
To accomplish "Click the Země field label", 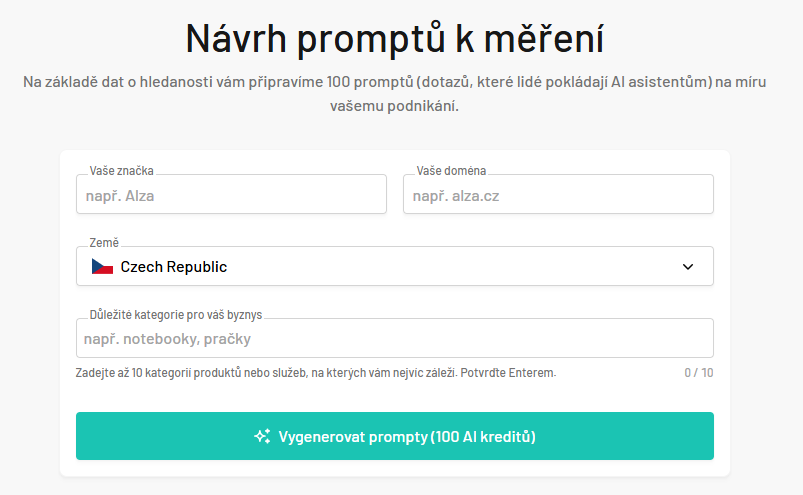I will (104, 243).
